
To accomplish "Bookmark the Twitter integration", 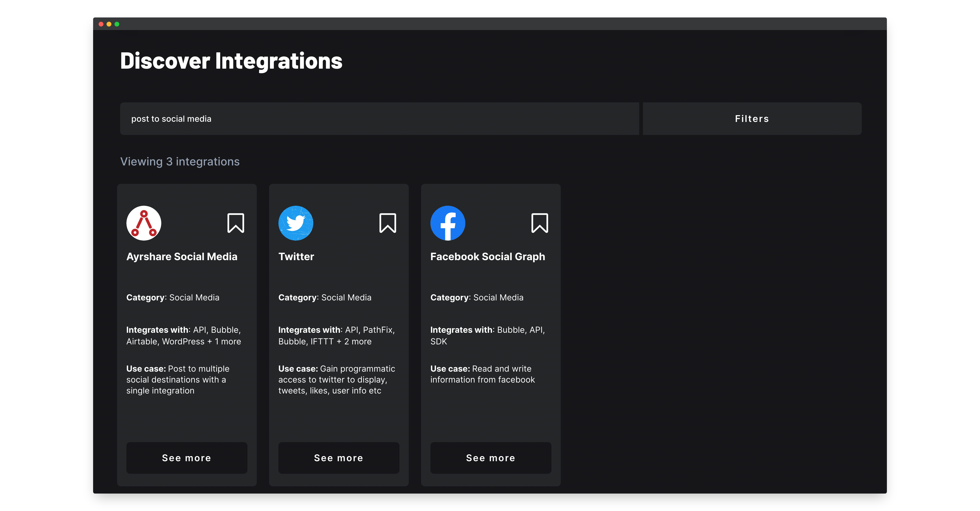I will point(388,223).
